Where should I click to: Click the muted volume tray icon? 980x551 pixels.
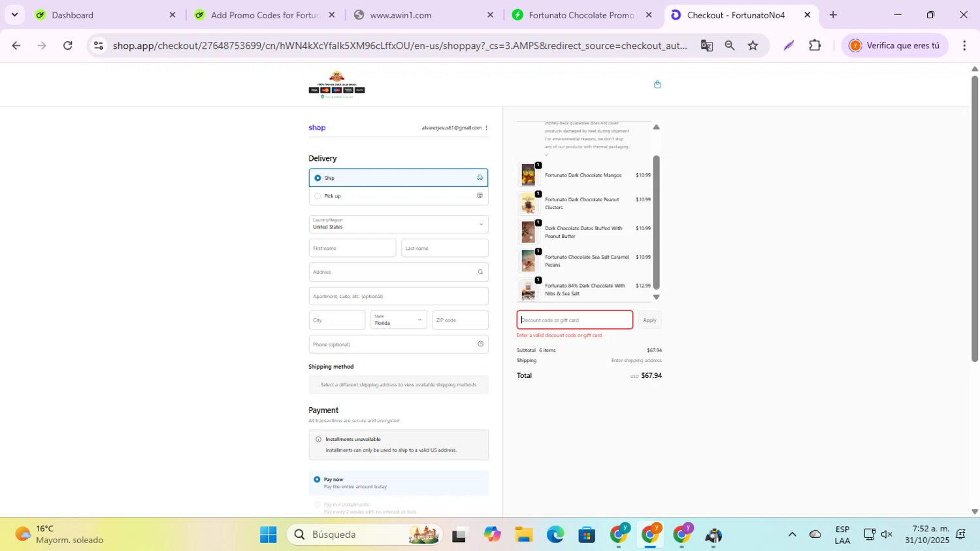click(x=887, y=535)
